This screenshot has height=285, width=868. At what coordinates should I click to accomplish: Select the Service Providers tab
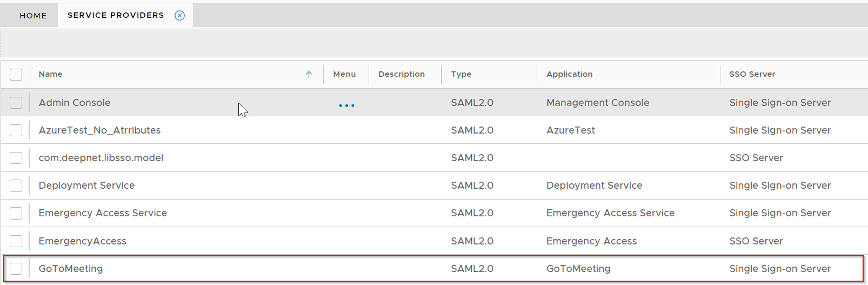point(115,15)
